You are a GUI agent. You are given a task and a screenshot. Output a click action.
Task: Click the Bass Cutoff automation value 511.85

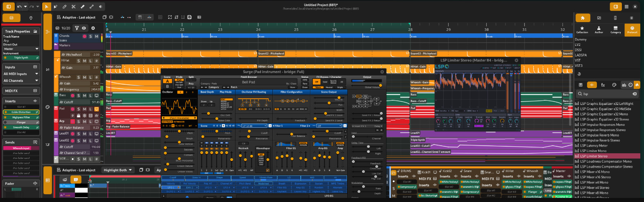pyautogui.click(x=95, y=102)
